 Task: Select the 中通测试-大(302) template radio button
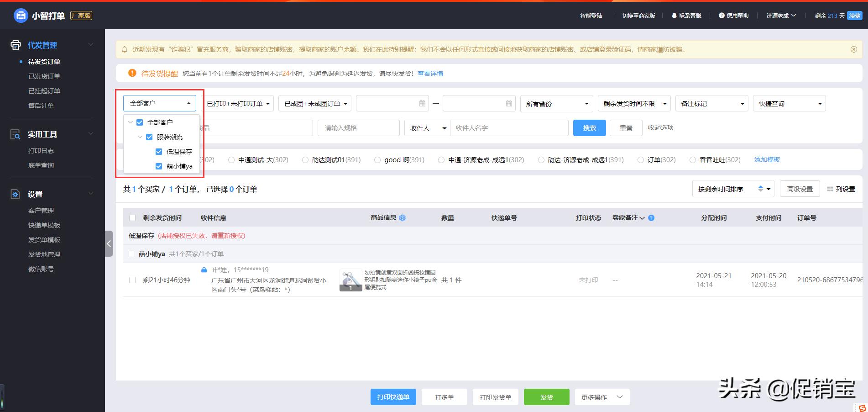(231, 160)
